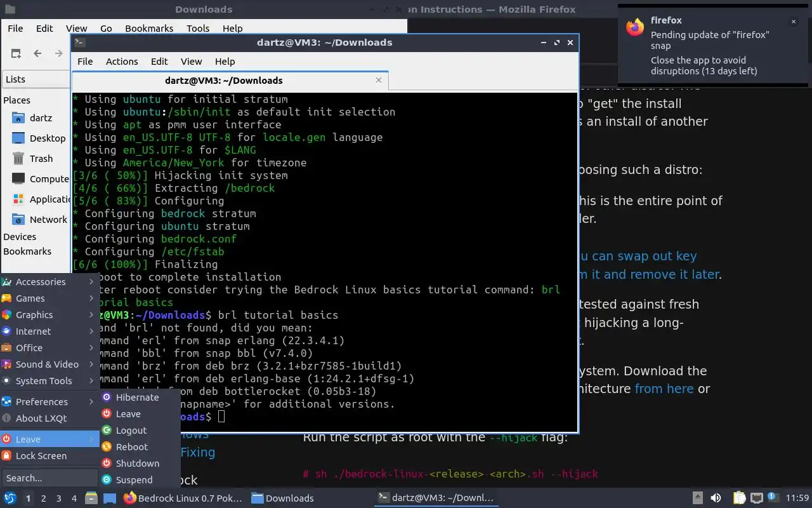Click Lock Screen in start menu
The image size is (812, 508).
click(49, 456)
